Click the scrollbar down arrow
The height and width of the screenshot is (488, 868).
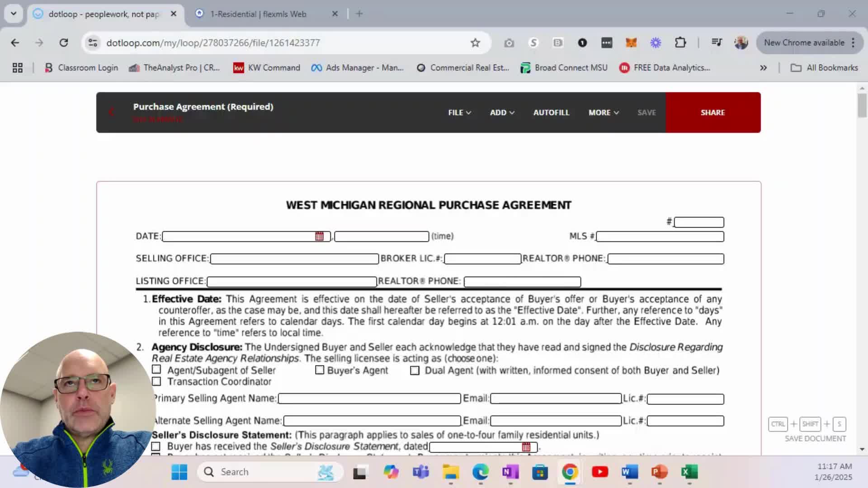pyautogui.click(x=862, y=449)
